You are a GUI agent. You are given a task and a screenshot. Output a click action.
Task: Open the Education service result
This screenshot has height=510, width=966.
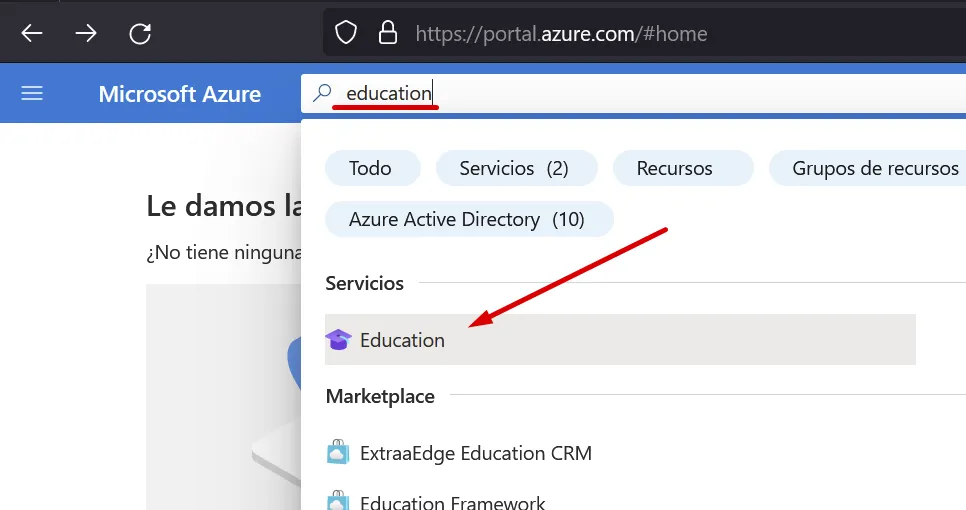pos(403,340)
